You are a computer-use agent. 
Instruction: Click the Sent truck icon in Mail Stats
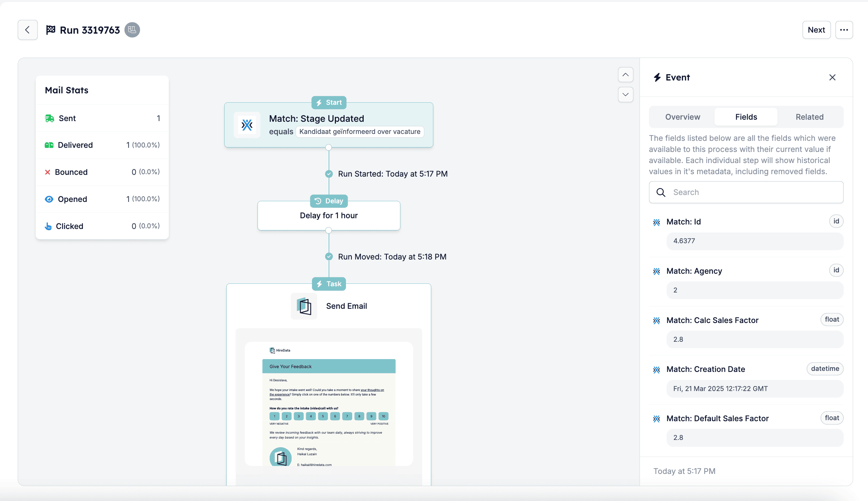pos(49,118)
